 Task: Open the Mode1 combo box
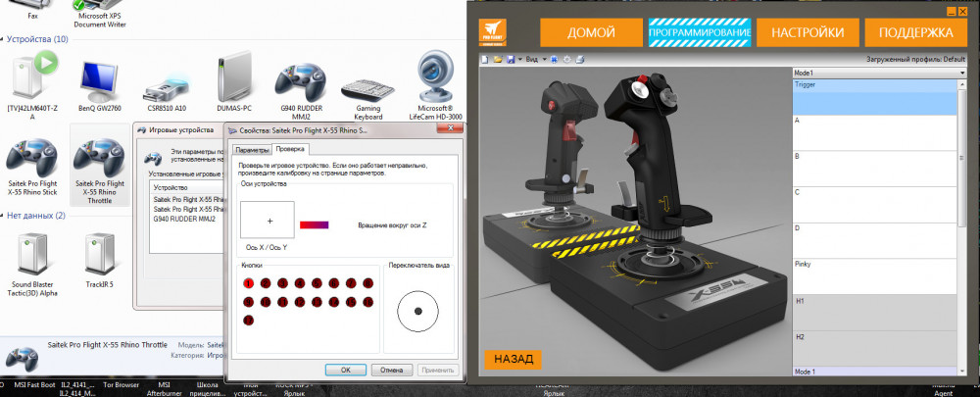879,73
